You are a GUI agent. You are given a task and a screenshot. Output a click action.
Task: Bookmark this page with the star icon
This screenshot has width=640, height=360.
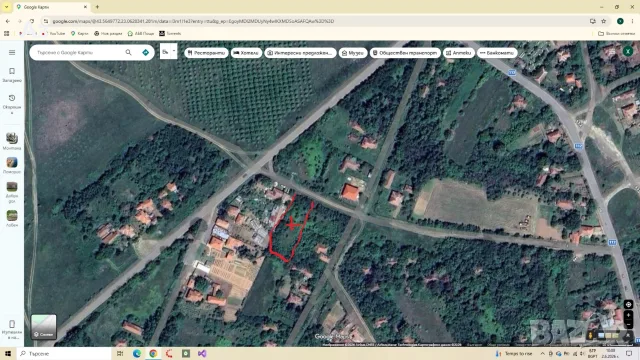(604, 21)
